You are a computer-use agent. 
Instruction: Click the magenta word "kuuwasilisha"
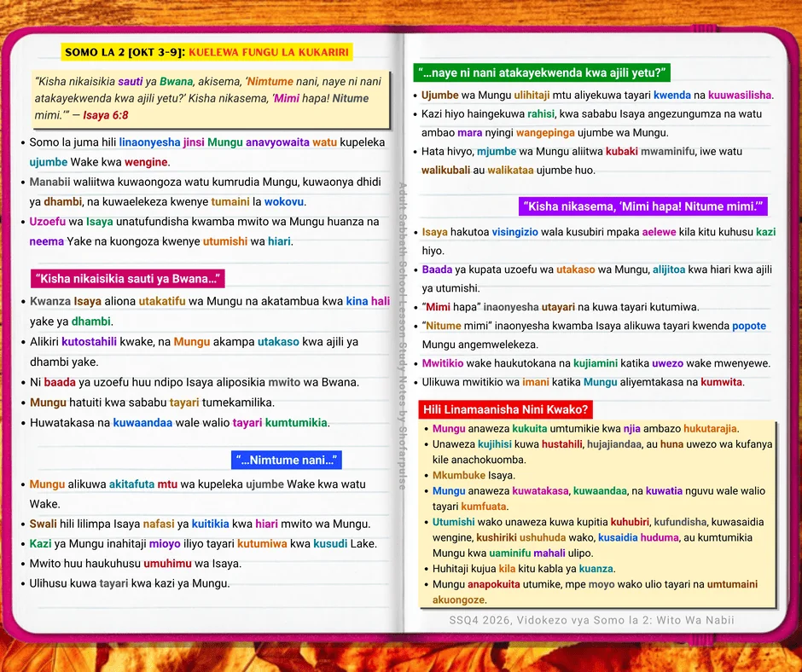740,96
